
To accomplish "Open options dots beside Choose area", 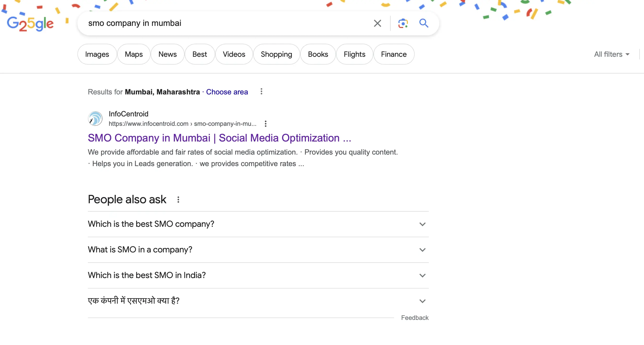I will tap(261, 92).
